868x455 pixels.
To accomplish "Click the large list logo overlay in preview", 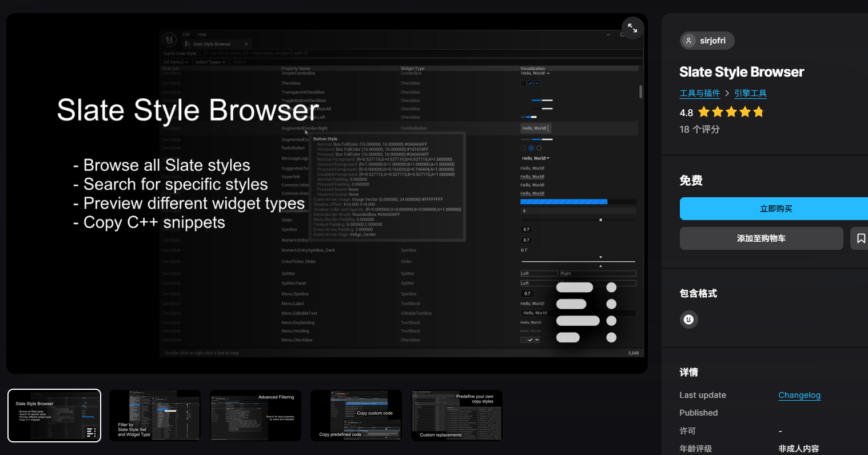I will pos(586,312).
